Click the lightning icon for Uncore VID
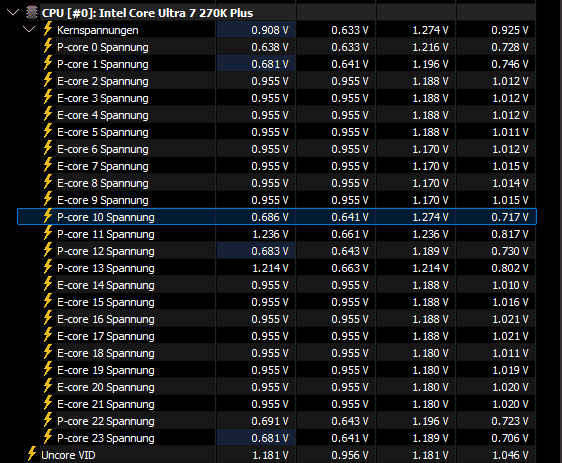The width and height of the screenshot is (562, 463). pyautogui.click(x=32, y=454)
